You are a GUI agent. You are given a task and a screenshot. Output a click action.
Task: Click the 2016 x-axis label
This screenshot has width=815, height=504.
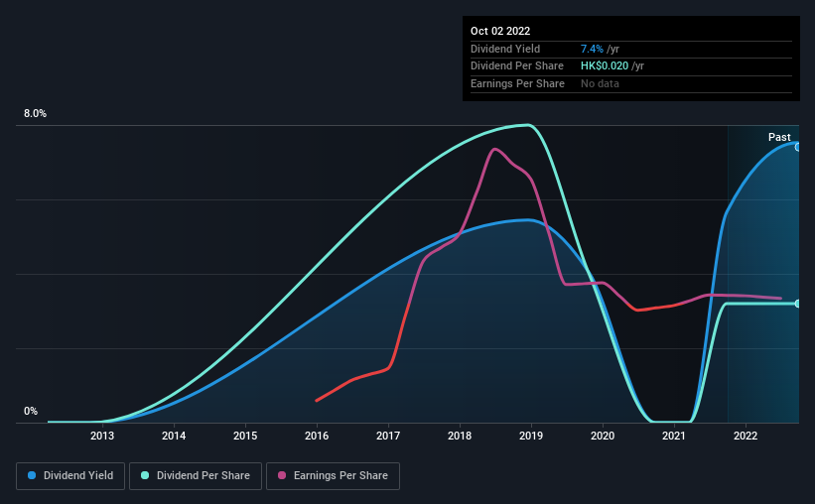(x=317, y=436)
